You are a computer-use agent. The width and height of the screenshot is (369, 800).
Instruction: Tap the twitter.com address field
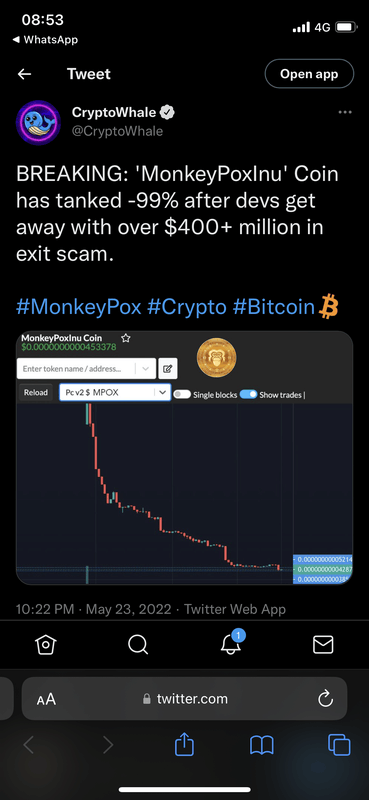pyautogui.click(x=184, y=699)
